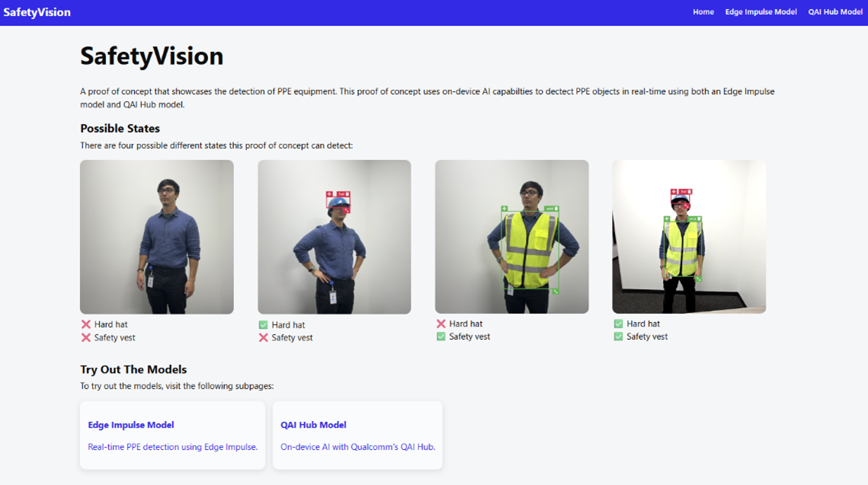
Task: Click red hat bounding box in second photo
Action: tap(338, 202)
